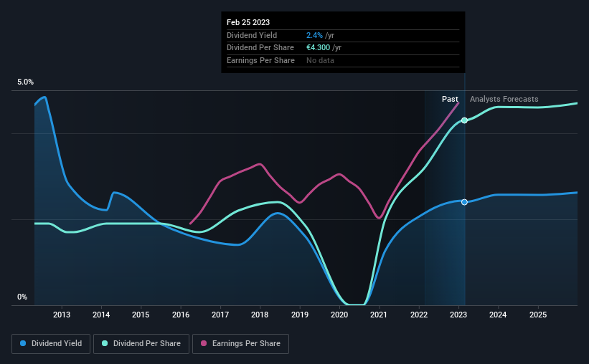The height and width of the screenshot is (364, 589).
Task: Click the teal Dividend Per Share legend dot
Action: (x=105, y=343)
